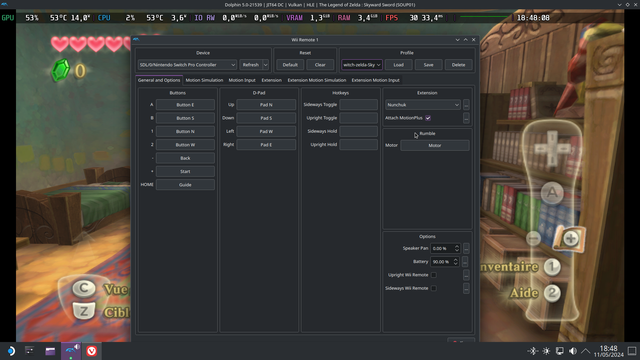Expand the arrow next to Refresh
The height and width of the screenshot is (360, 640).
(x=266, y=65)
